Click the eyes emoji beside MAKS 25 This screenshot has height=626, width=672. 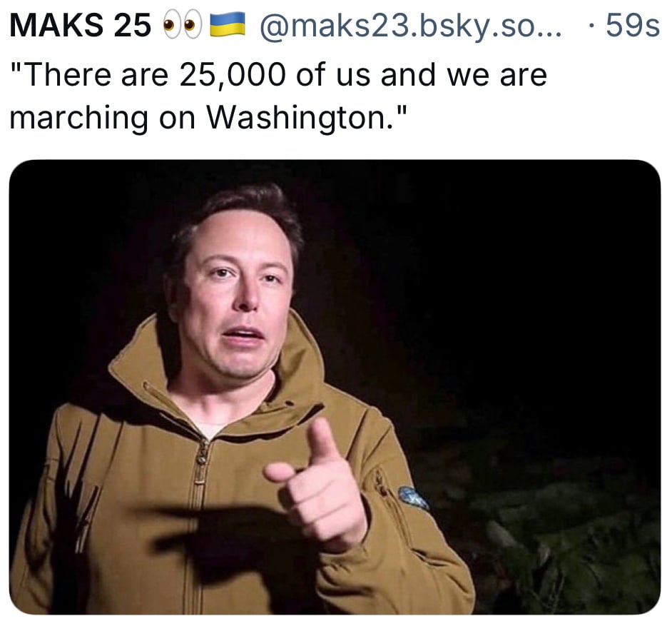point(182,25)
